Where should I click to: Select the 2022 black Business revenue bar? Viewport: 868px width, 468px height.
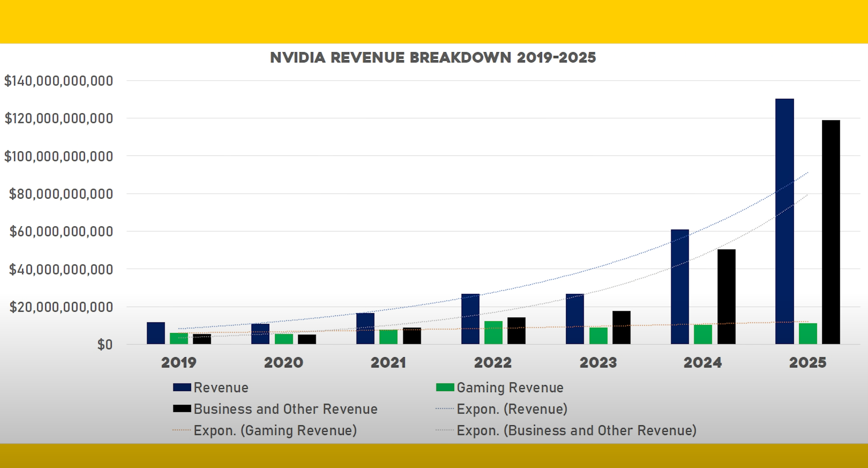point(517,331)
